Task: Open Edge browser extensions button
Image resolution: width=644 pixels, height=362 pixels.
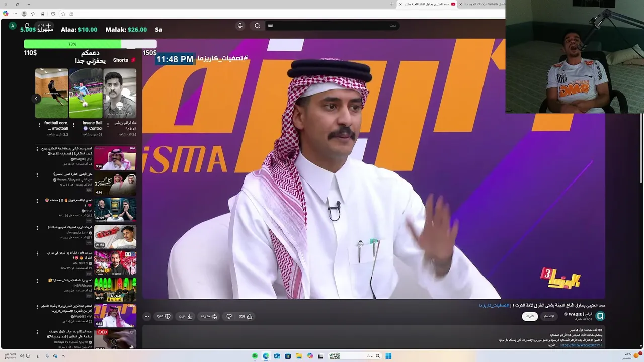Action: [x=53, y=14]
